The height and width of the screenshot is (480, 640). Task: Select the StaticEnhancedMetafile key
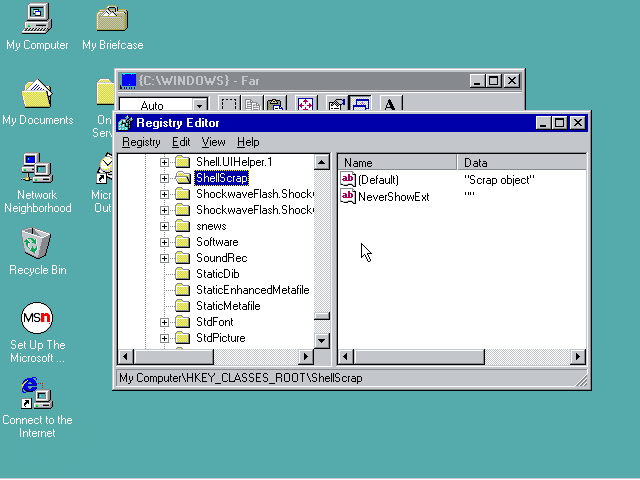tap(253, 290)
